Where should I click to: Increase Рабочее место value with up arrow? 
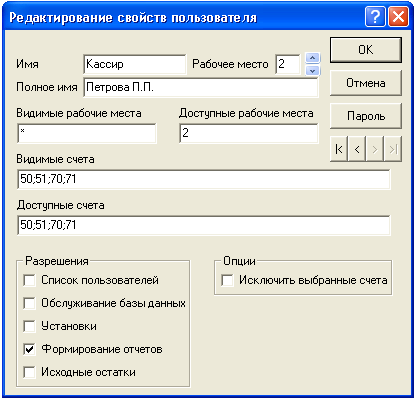tap(312, 58)
